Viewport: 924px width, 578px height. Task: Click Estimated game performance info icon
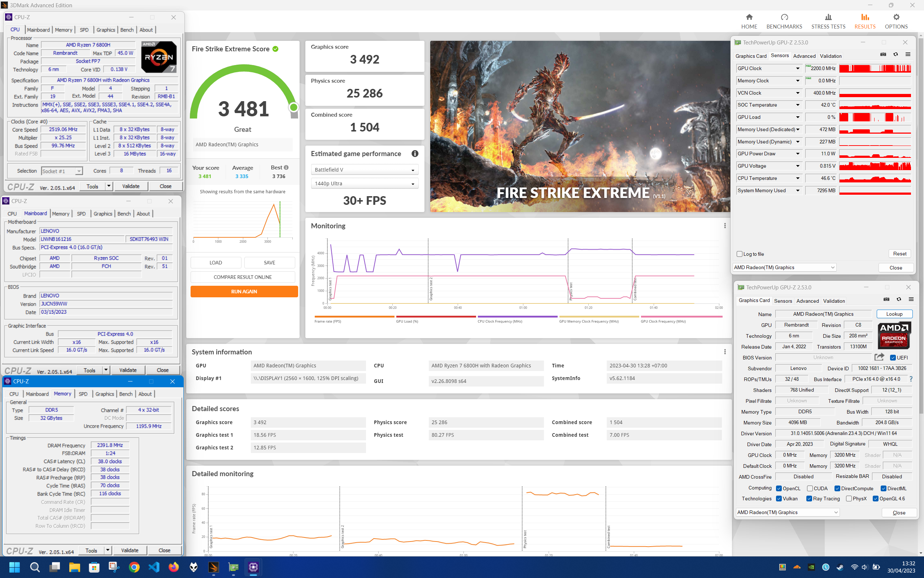click(x=415, y=154)
